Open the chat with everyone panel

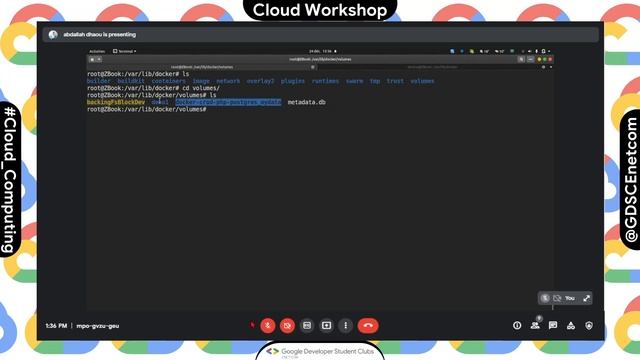click(553, 325)
